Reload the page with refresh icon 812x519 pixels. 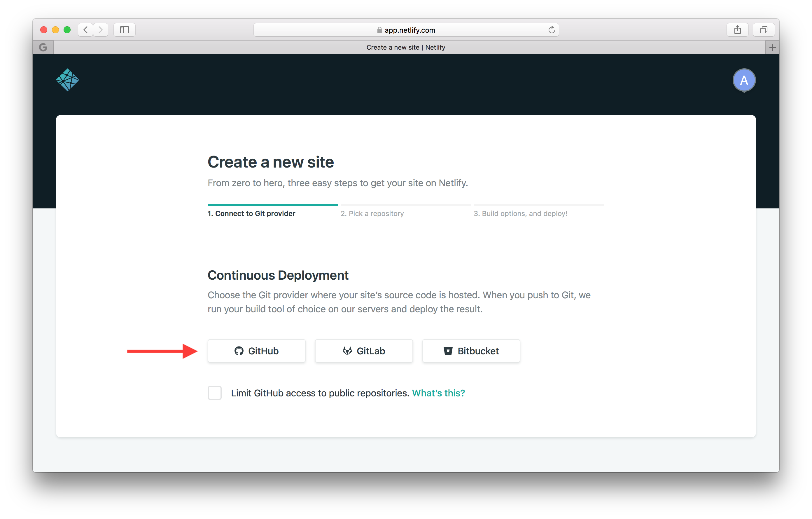point(551,30)
